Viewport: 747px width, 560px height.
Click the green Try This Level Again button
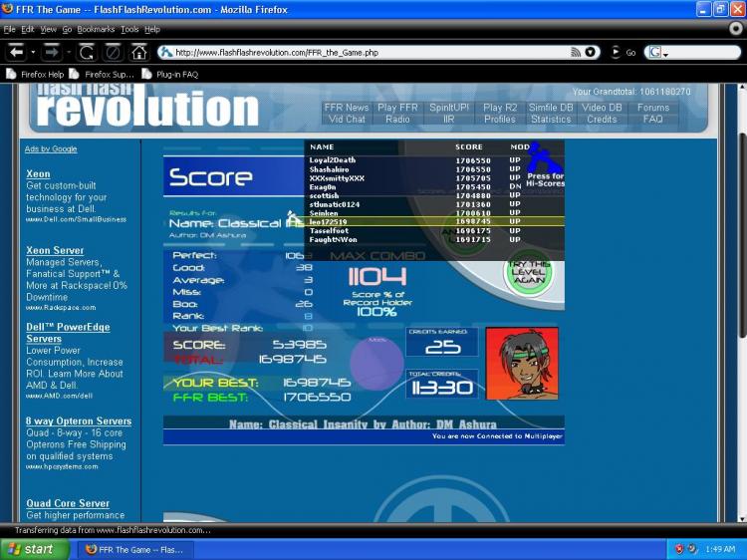coord(528,273)
